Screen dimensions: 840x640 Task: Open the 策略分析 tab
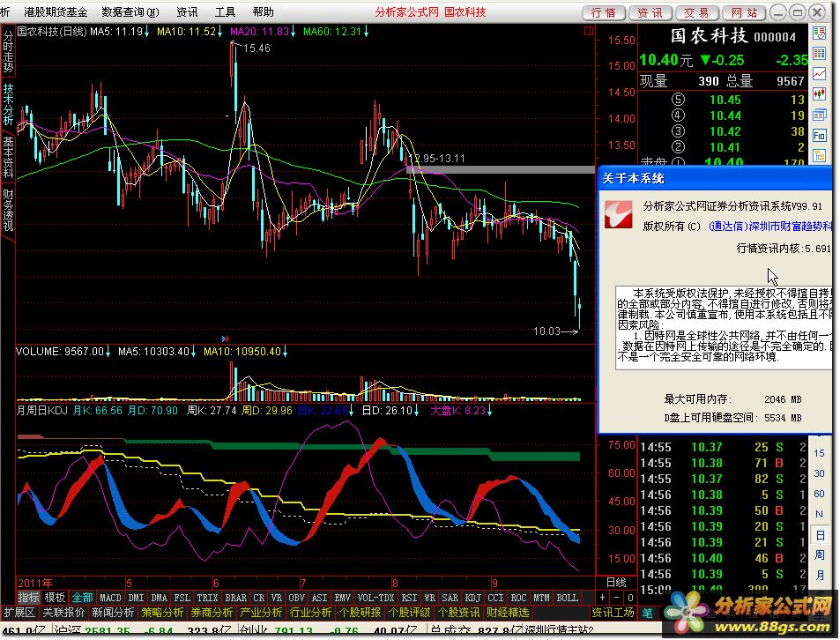pos(162,613)
